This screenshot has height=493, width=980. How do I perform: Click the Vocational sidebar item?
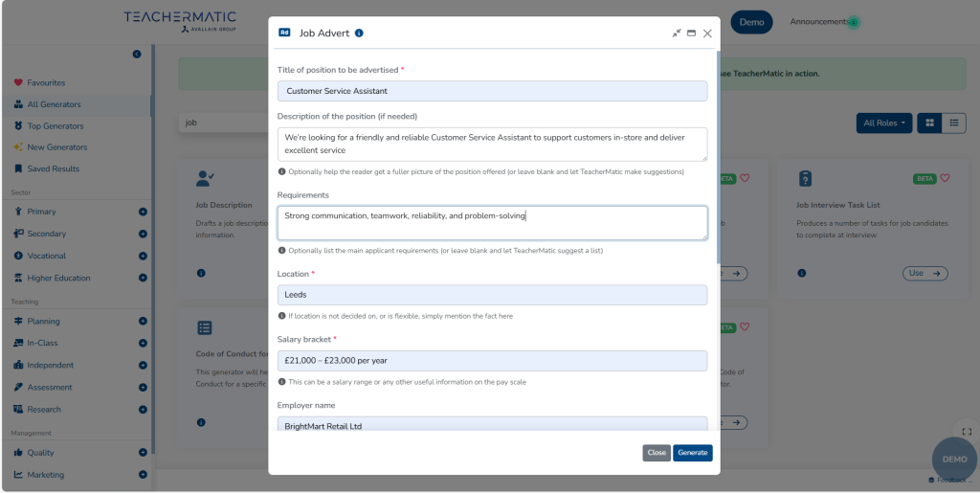coord(46,257)
